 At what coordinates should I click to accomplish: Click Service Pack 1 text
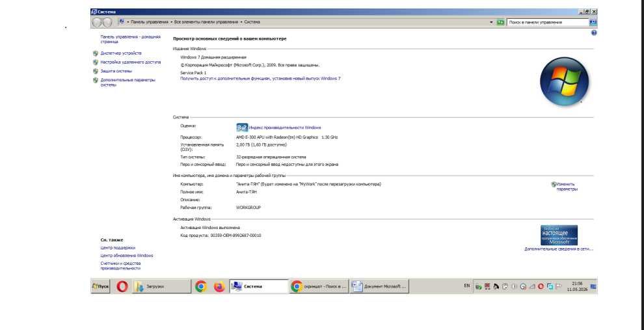point(193,73)
